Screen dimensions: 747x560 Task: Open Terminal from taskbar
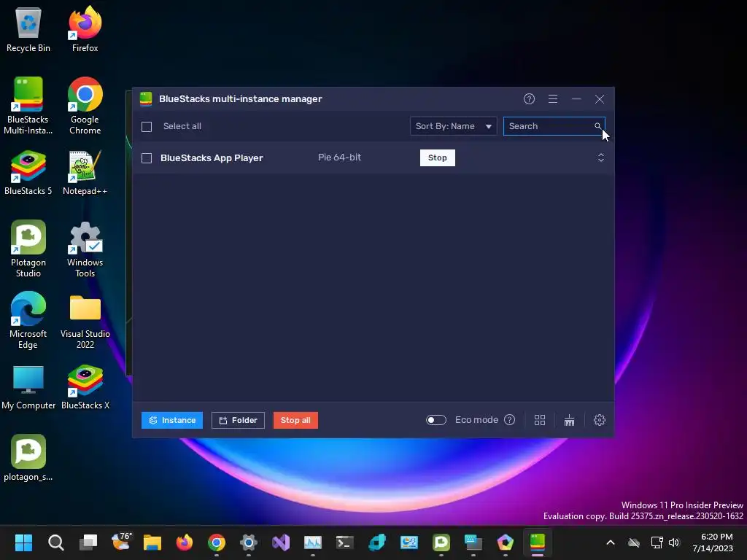click(344, 542)
